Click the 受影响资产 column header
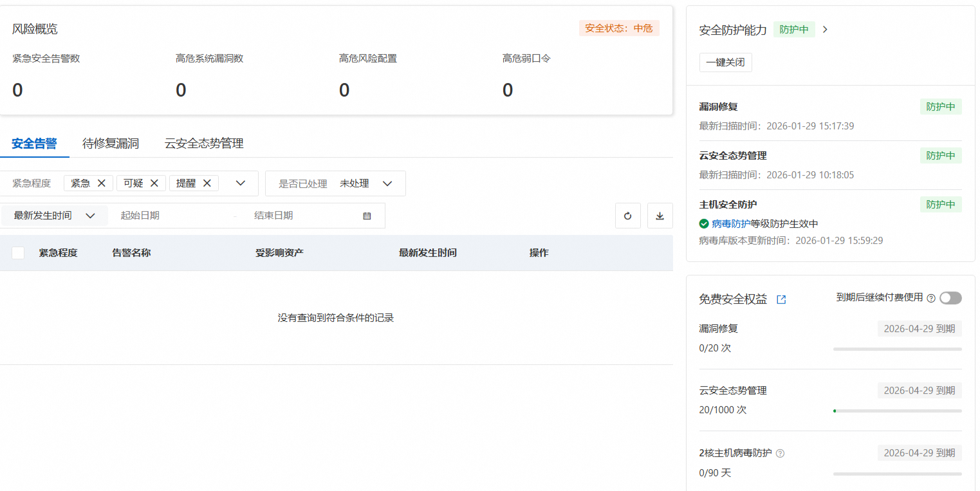Screen dimensions: 980x491 coord(279,253)
